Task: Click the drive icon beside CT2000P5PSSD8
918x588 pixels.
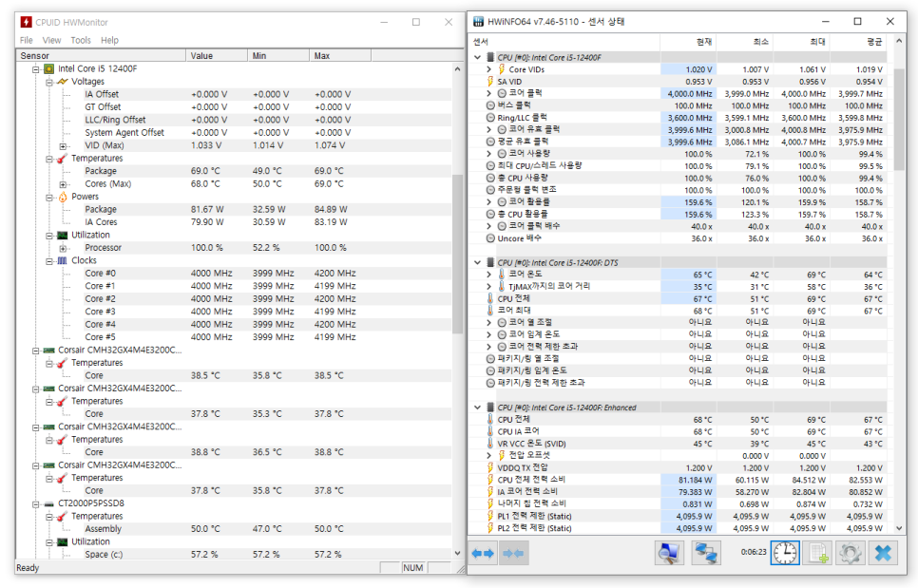Action: pos(49,503)
